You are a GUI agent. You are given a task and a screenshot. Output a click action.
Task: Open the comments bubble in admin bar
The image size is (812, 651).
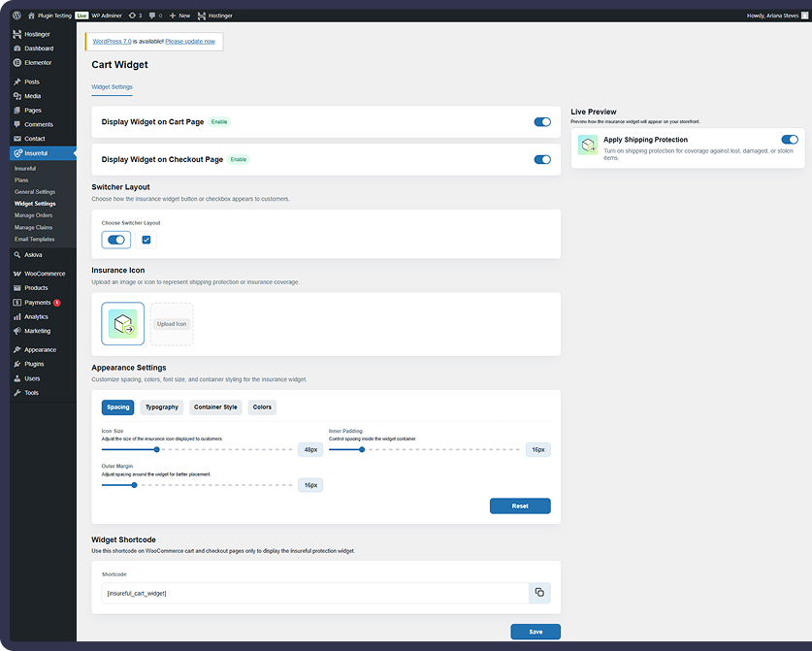click(x=151, y=16)
